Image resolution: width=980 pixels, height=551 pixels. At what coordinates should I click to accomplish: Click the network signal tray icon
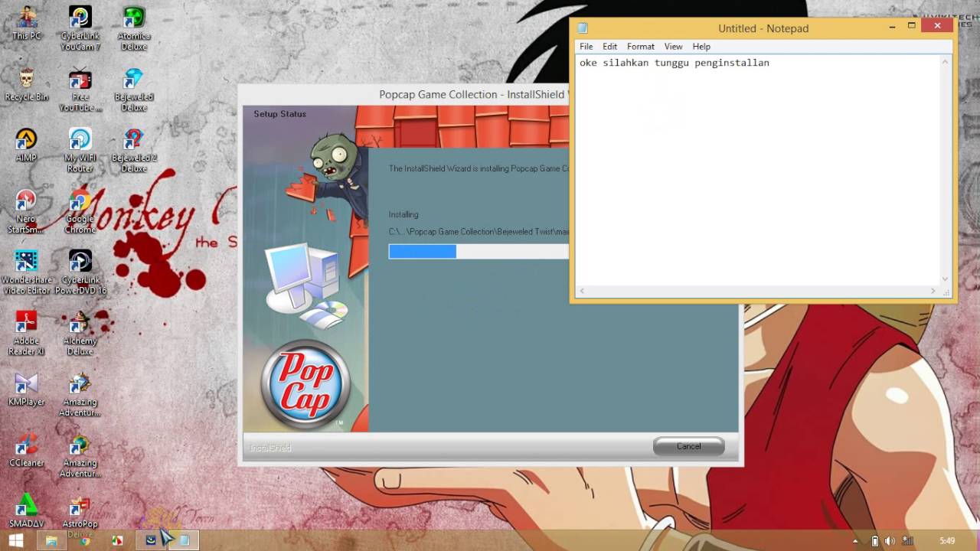pyautogui.click(x=908, y=541)
